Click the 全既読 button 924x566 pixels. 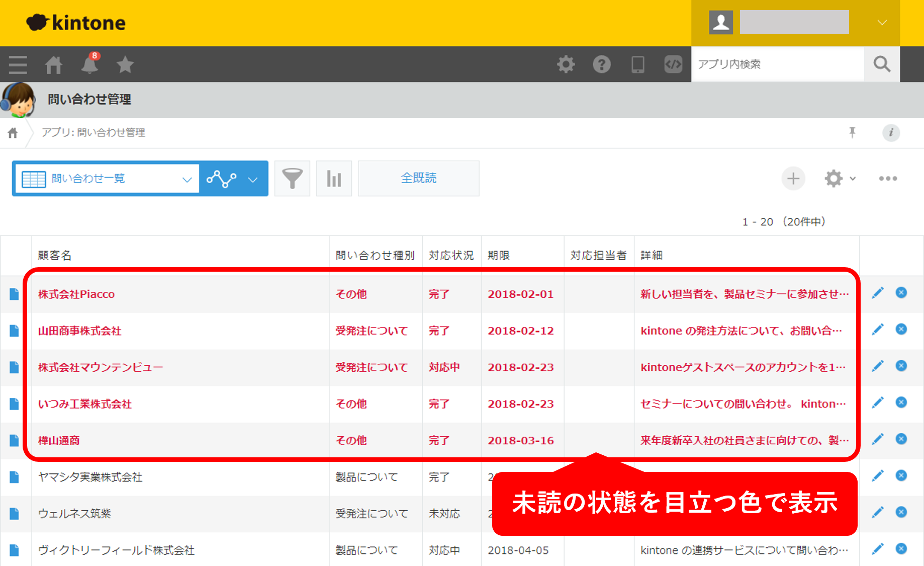[418, 179]
